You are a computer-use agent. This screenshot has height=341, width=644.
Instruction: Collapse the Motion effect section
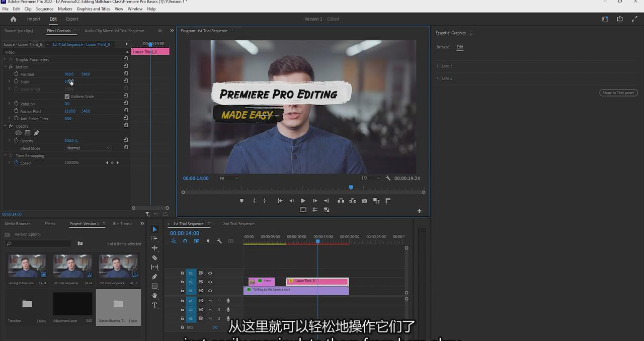5,67
